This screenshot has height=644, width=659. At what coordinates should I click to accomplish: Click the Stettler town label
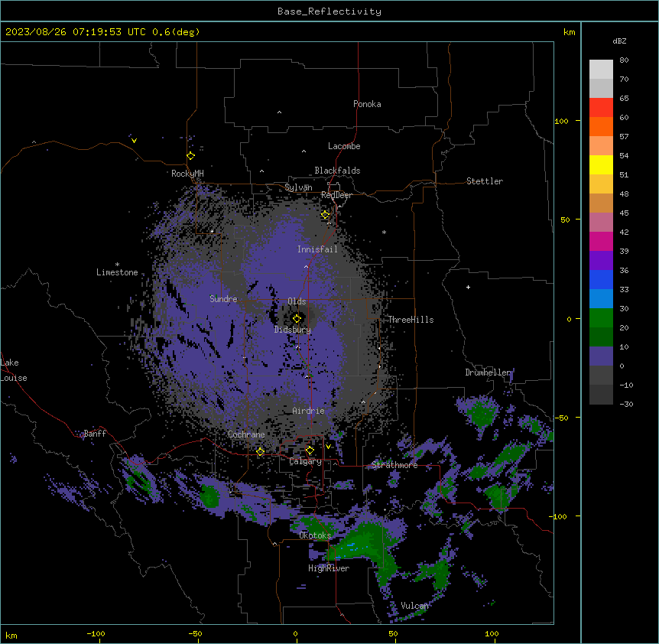click(x=485, y=181)
